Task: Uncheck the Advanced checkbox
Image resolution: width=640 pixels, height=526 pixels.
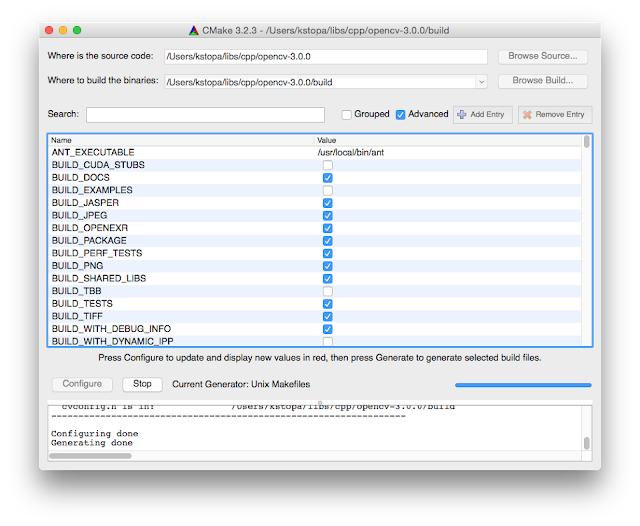Action: point(400,115)
